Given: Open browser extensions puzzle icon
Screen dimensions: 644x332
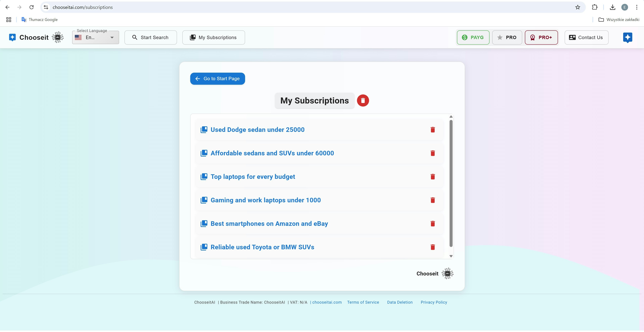Looking at the screenshot, I should (595, 7).
